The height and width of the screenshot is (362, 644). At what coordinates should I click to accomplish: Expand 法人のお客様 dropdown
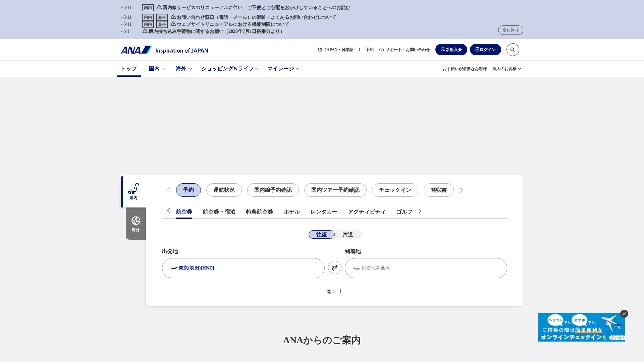click(x=507, y=69)
